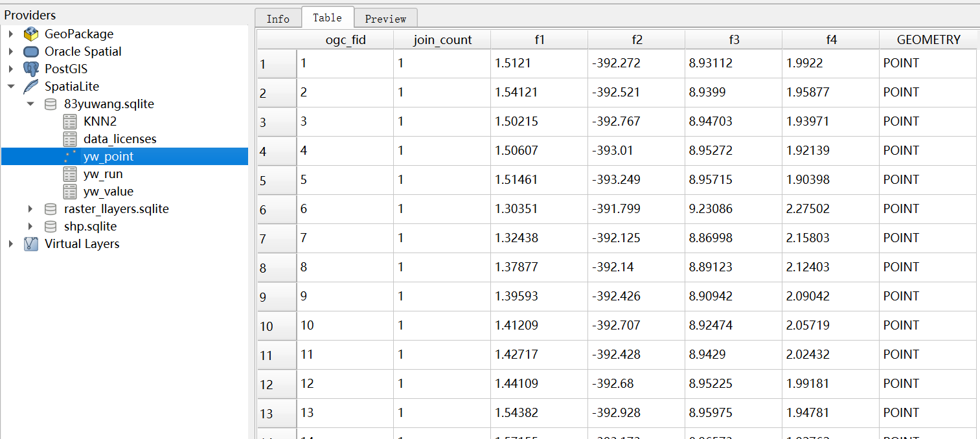This screenshot has height=439, width=980.
Task: Click the PostGIS elephant icon
Action: click(30, 69)
